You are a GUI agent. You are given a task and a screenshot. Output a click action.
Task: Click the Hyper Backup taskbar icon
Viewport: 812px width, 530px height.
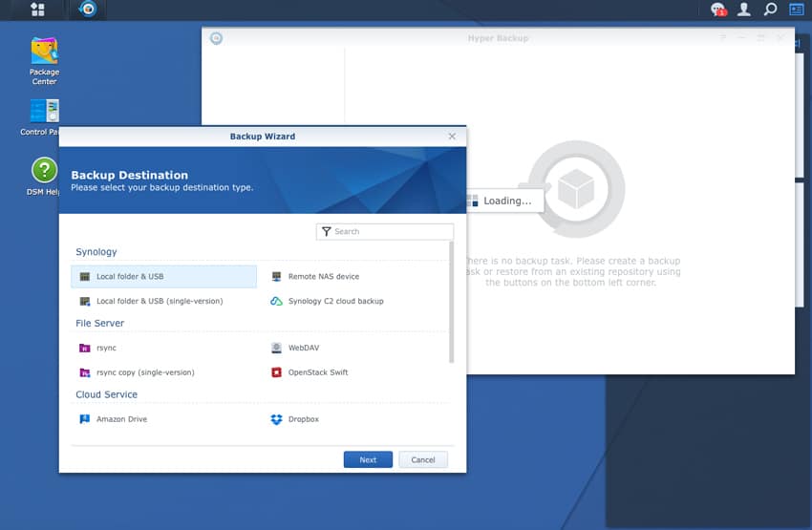88,10
